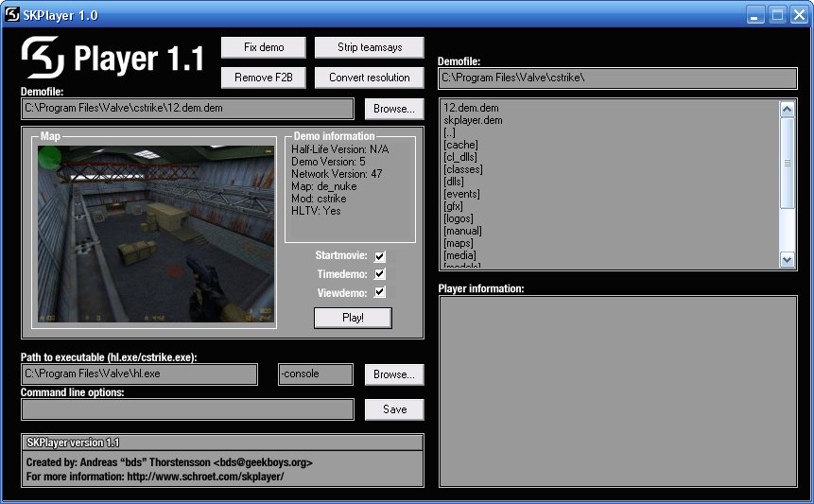Select the [gfx] folder entry

pyautogui.click(x=453, y=206)
